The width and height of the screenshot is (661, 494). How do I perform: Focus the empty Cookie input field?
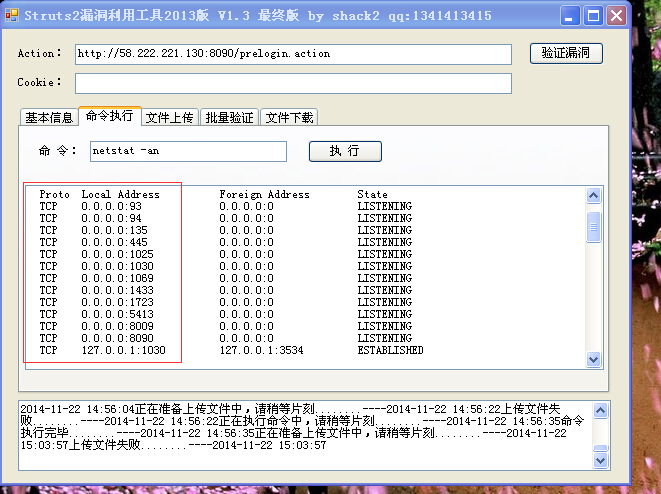tap(293, 83)
